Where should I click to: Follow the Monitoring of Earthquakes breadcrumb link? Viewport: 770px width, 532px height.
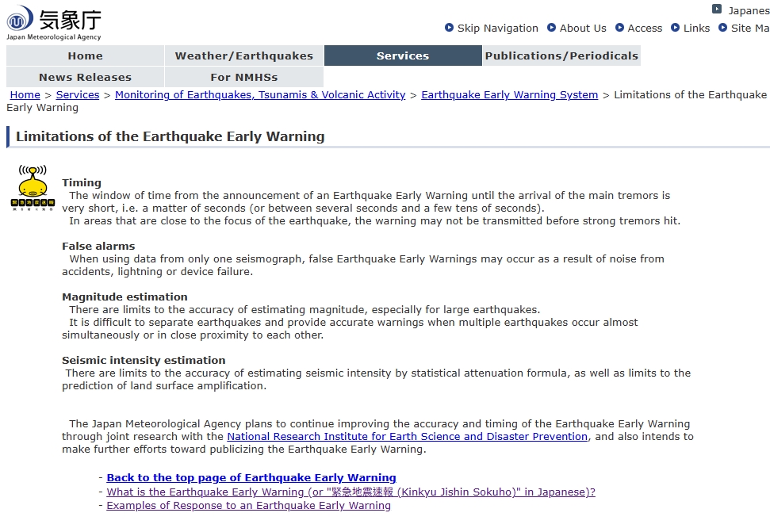(259, 95)
